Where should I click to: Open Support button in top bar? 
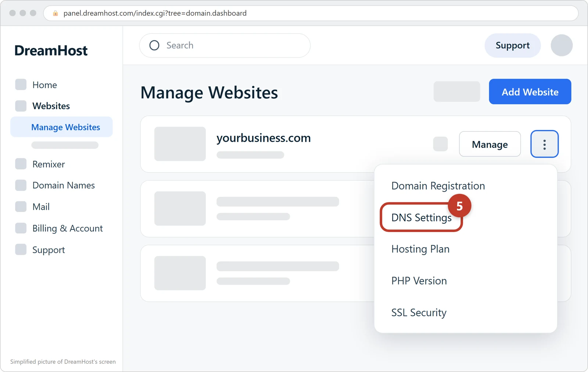513,45
